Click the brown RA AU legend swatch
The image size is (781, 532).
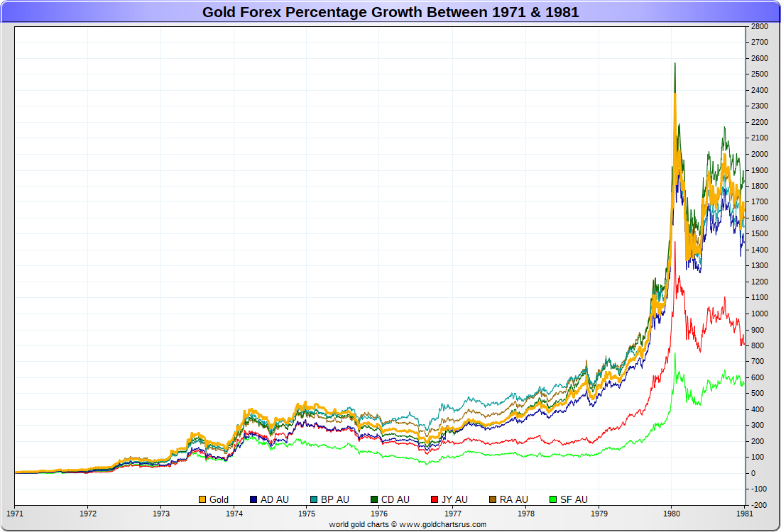coord(493,499)
